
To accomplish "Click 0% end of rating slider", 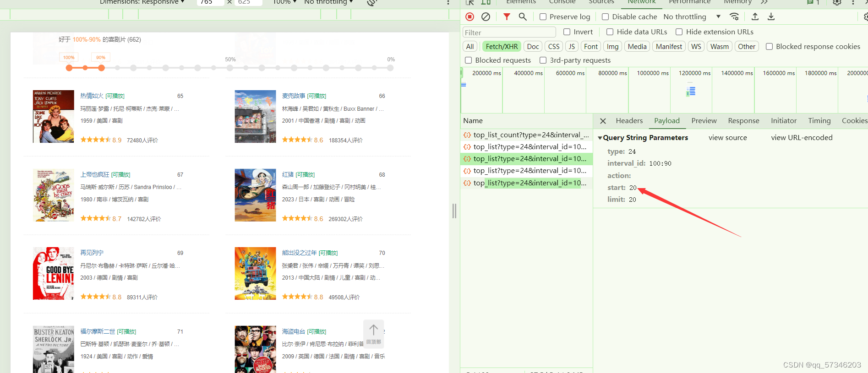I will [390, 68].
